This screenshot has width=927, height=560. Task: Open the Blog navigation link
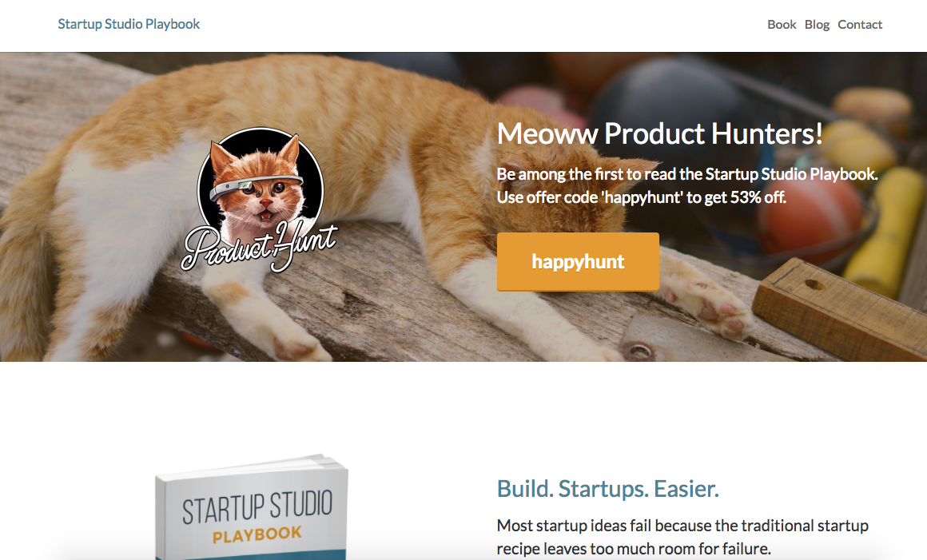tap(817, 25)
